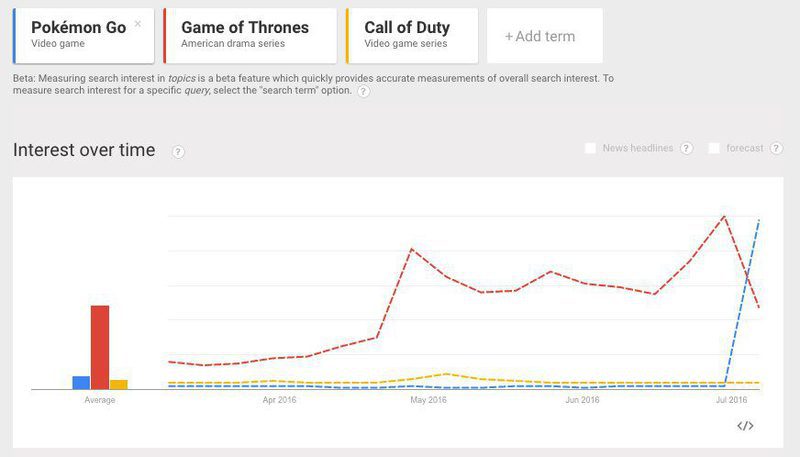Enable the News headlines checkbox

pyautogui.click(x=591, y=148)
